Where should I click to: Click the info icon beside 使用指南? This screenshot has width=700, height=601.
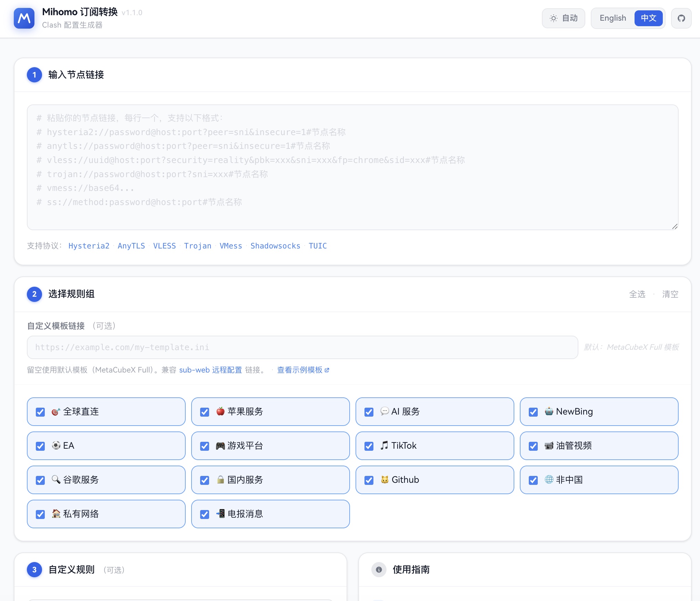coord(379,570)
